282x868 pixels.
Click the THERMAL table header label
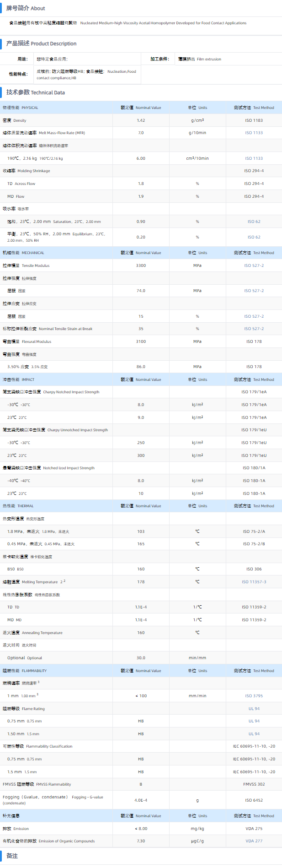pos(18,506)
